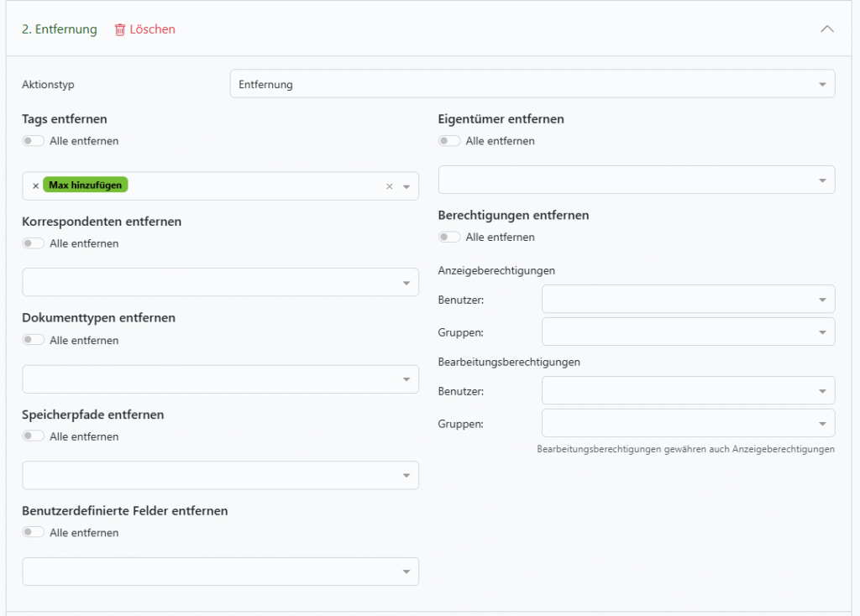860x616 pixels.
Task: Click the Löschen link to delete the action
Action: (152, 29)
